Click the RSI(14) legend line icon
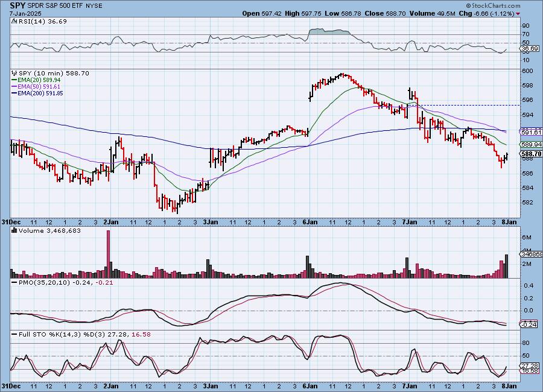 pos(14,22)
